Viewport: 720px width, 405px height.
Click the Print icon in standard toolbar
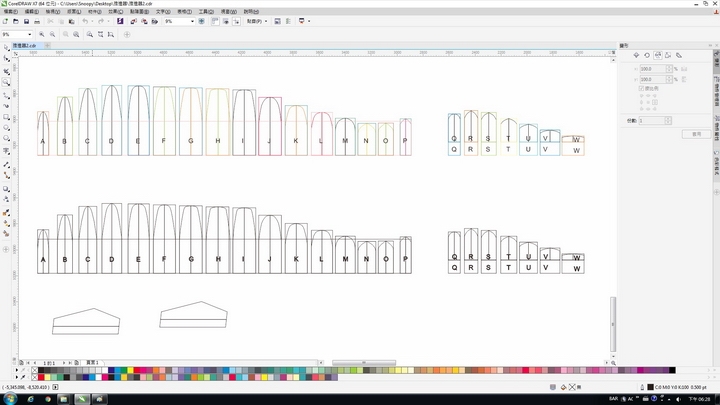[37, 21]
